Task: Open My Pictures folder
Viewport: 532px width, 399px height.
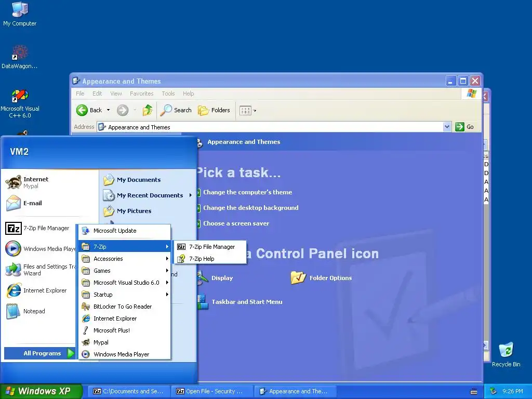Action: pos(128,211)
